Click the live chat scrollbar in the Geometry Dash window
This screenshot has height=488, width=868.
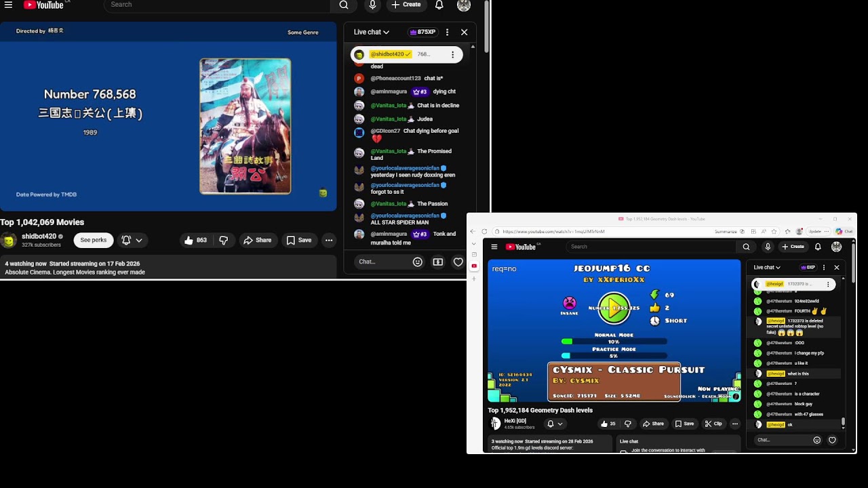pyautogui.click(x=844, y=422)
